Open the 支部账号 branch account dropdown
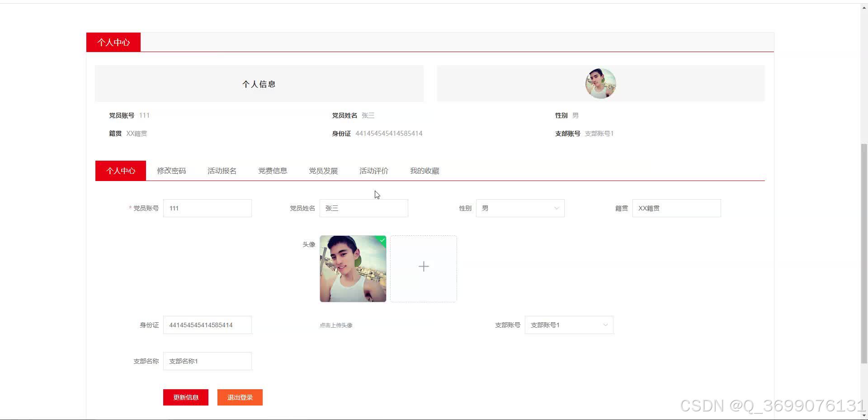Viewport: 868px width, 420px height. [x=568, y=325]
